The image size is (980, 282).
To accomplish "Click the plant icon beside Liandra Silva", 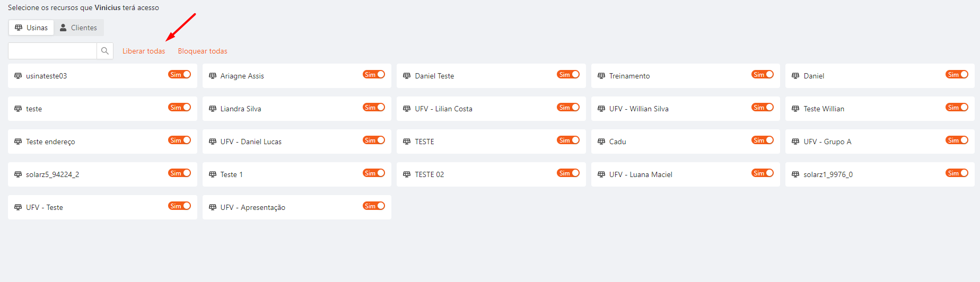I will point(213,109).
